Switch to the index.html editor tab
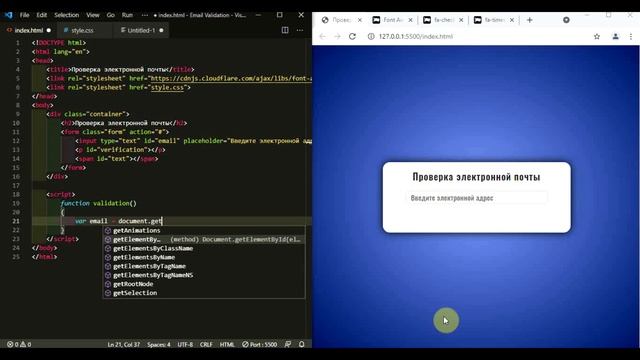Viewport: 640px width, 360px height. (29, 30)
